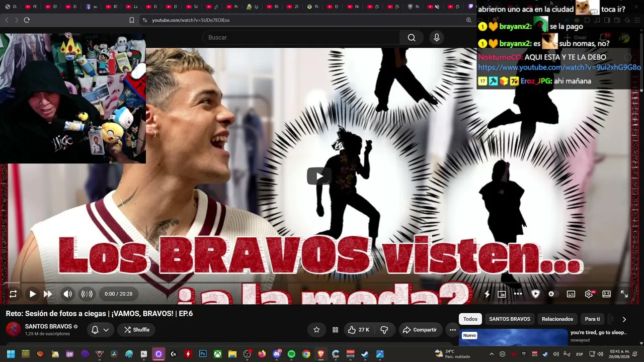Viewport: 644px width, 362px height.
Task: Open Google Chrome from the taskbar
Action: 306,354
